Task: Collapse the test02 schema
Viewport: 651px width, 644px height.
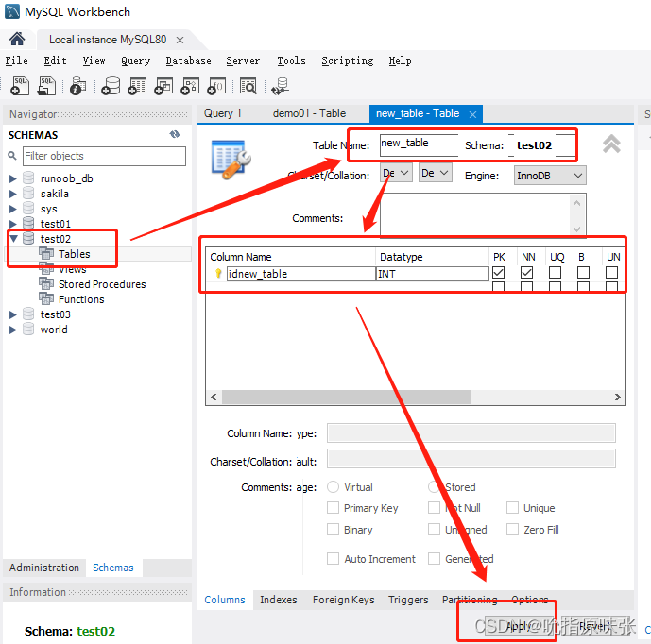Action: pyautogui.click(x=13, y=239)
